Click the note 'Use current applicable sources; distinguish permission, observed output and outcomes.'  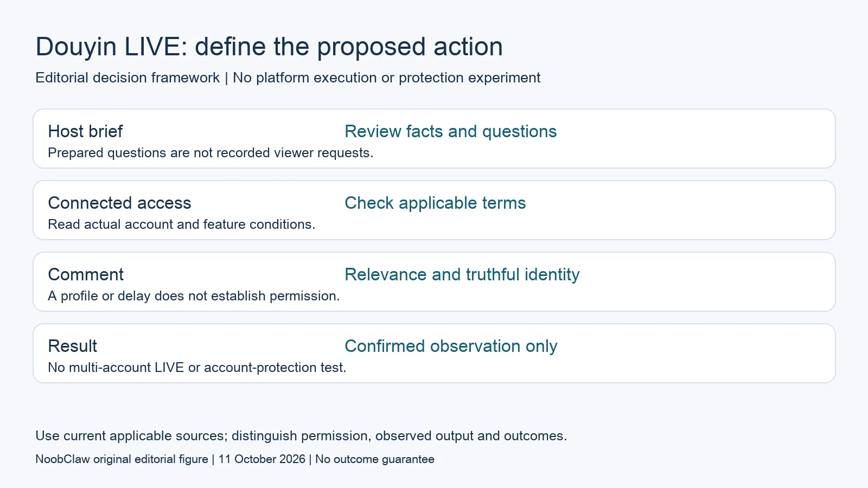point(301,436)
